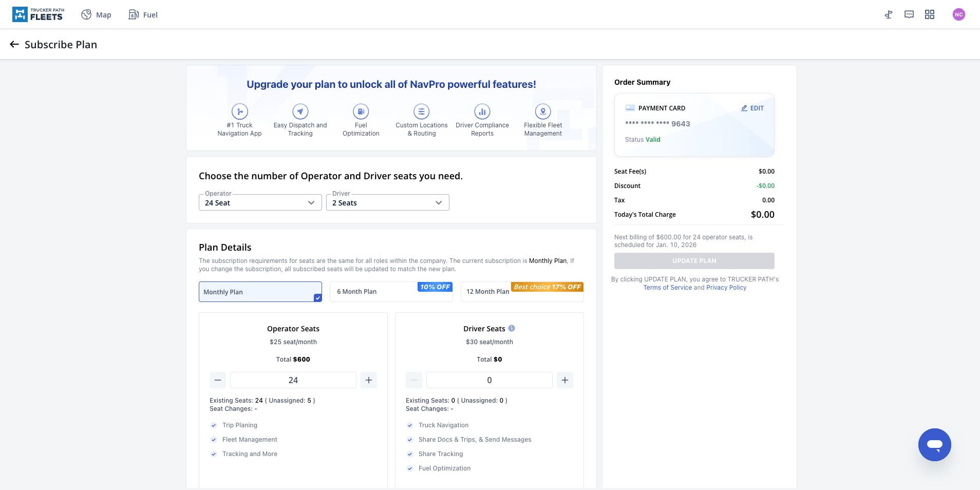Screen dimensions: 980x490
Task: Open the Map navigation item
Action: coord(97,15)
